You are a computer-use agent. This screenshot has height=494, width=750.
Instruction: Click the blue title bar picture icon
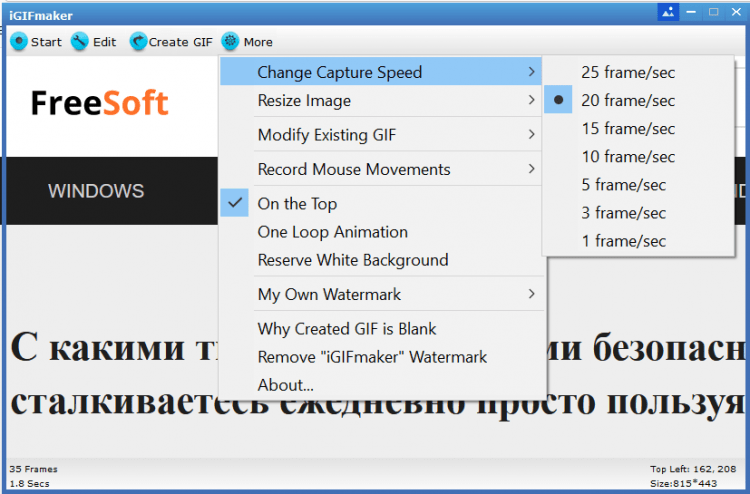pyautogui.click(x=668, y=12)
